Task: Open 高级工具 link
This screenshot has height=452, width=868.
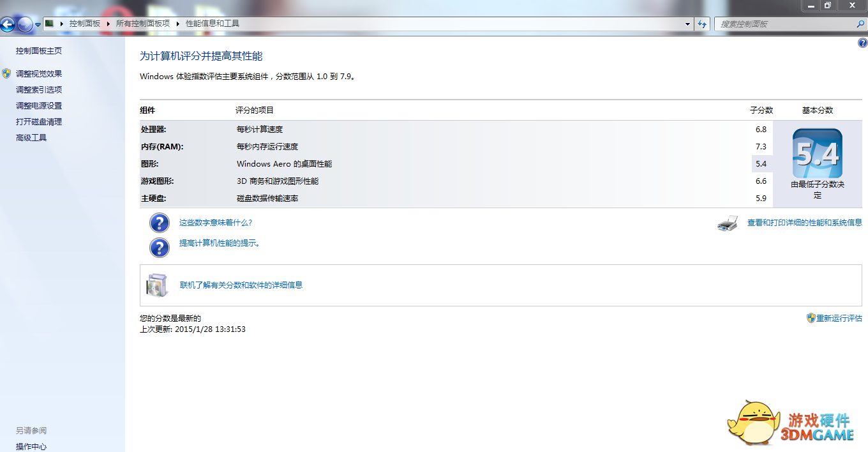Action: (31, 138)
